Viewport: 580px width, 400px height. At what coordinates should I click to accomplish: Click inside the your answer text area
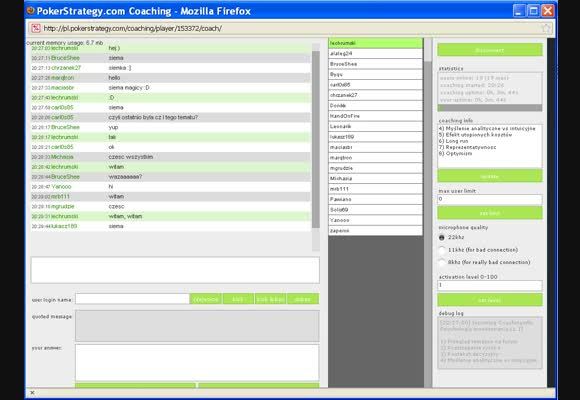coord(197,363)
